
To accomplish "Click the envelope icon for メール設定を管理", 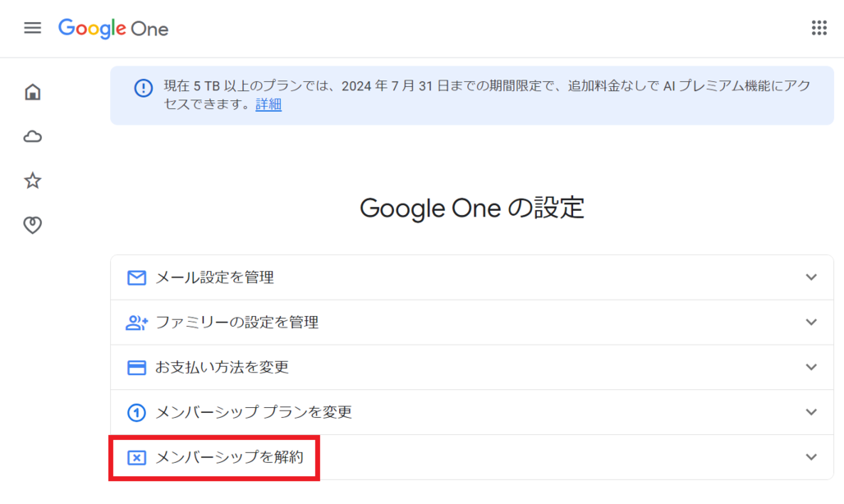I will [136, 277].
